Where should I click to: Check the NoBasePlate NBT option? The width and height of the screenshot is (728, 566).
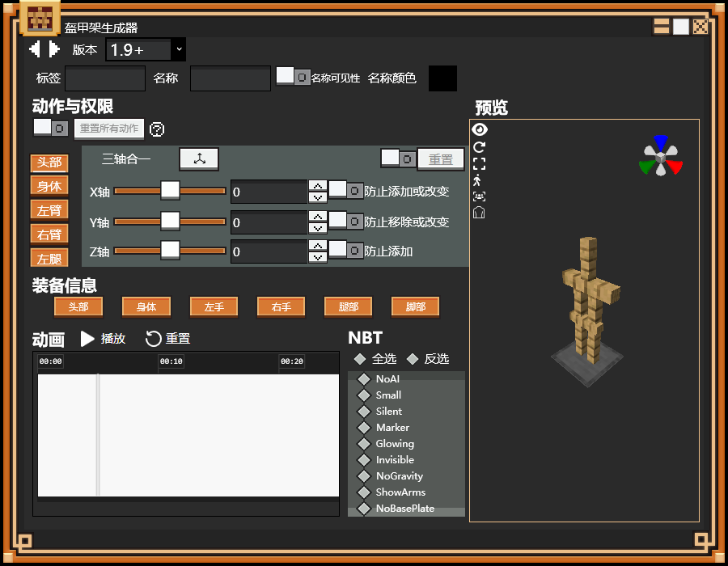364,509
